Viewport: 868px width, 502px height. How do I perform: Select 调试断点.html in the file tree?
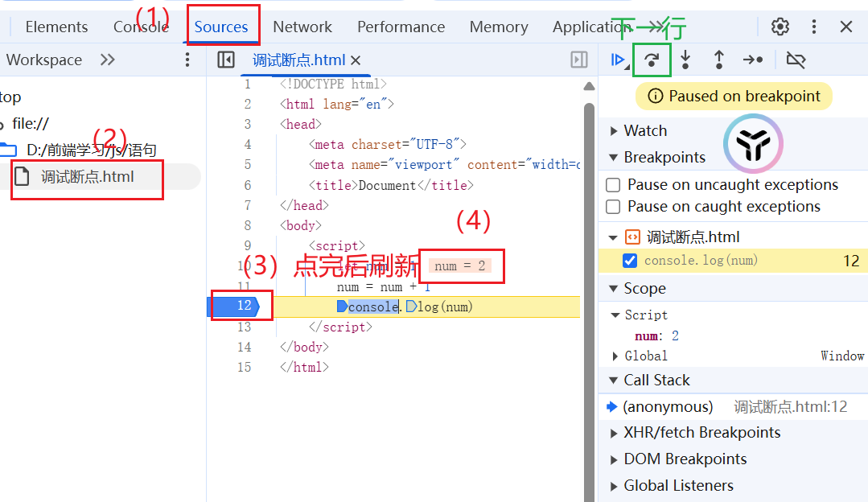point(88,176)
